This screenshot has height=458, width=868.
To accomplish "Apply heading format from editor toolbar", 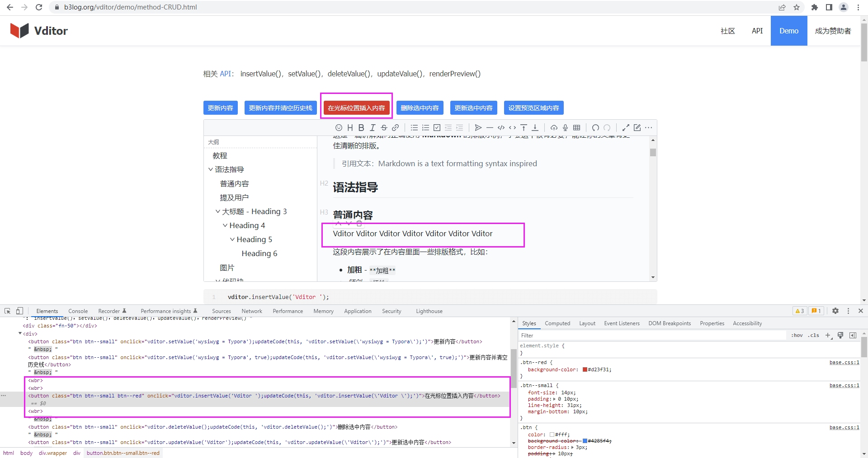I will [x=350, y=128].
